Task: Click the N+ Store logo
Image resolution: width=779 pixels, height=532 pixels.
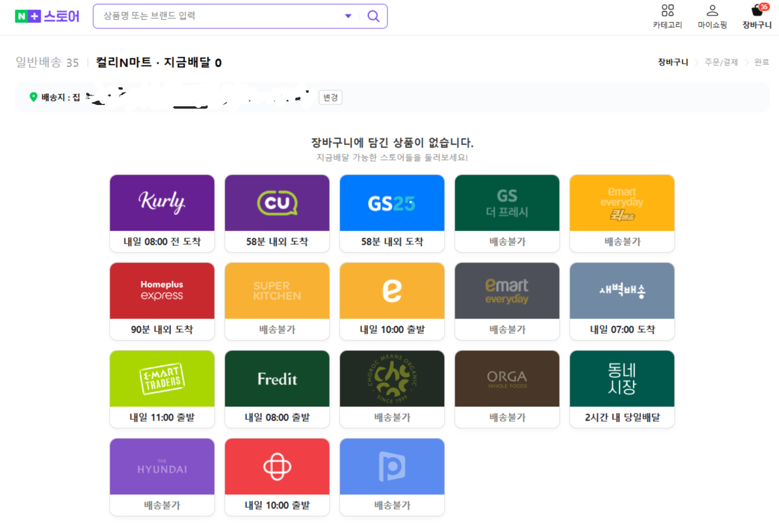Action: (47, 16)
